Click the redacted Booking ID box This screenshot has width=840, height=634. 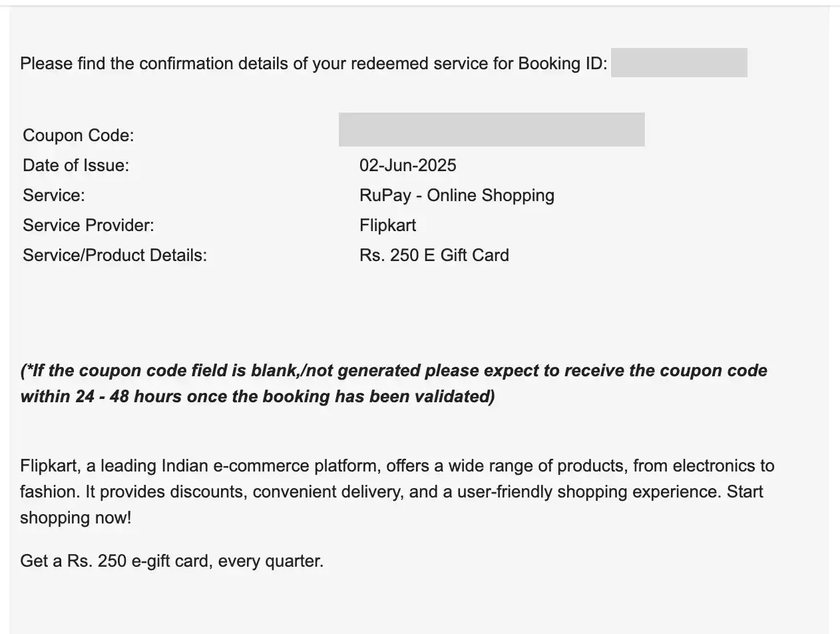[679, 63]
